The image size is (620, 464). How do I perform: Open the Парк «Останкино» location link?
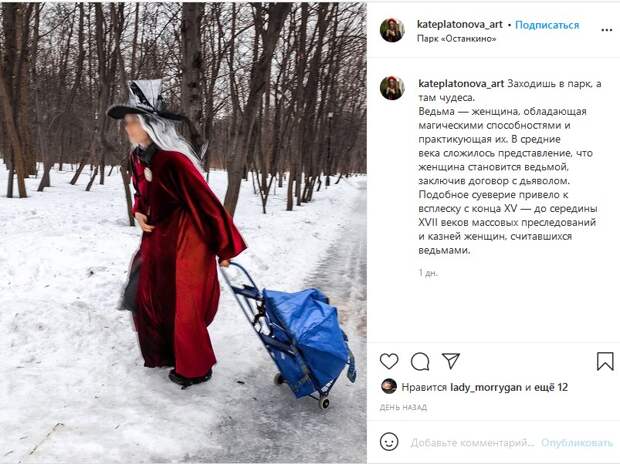coord(456,39)
